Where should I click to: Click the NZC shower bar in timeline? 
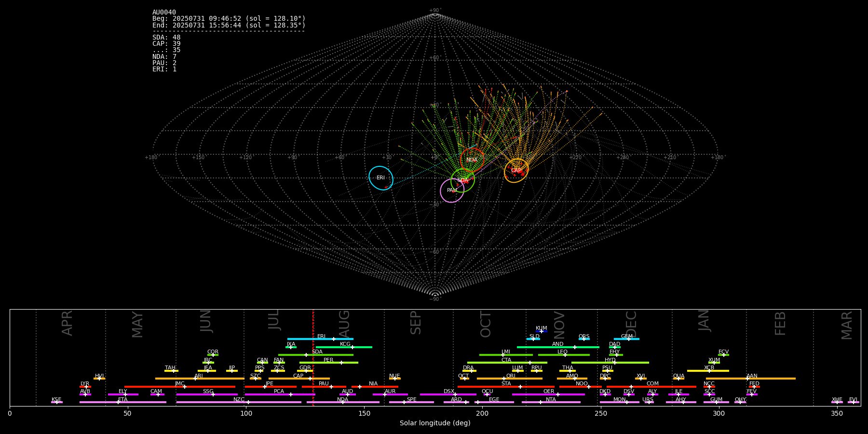[x=239, y=402]
